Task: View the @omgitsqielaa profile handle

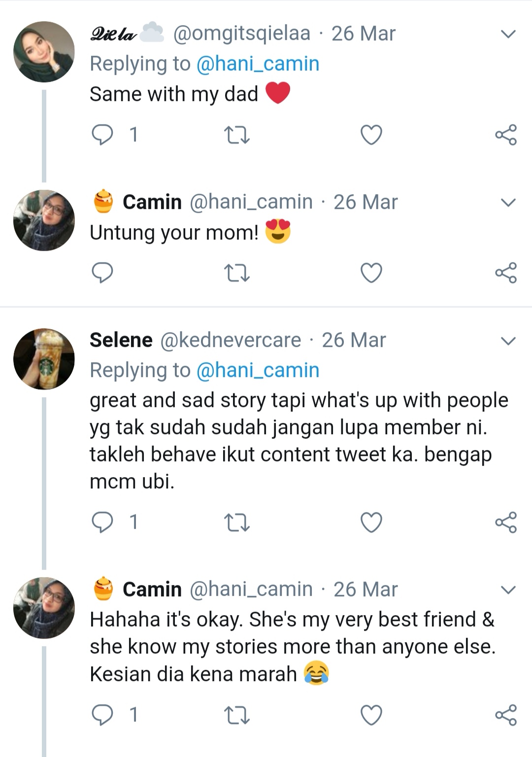Action: pos(242,34)
